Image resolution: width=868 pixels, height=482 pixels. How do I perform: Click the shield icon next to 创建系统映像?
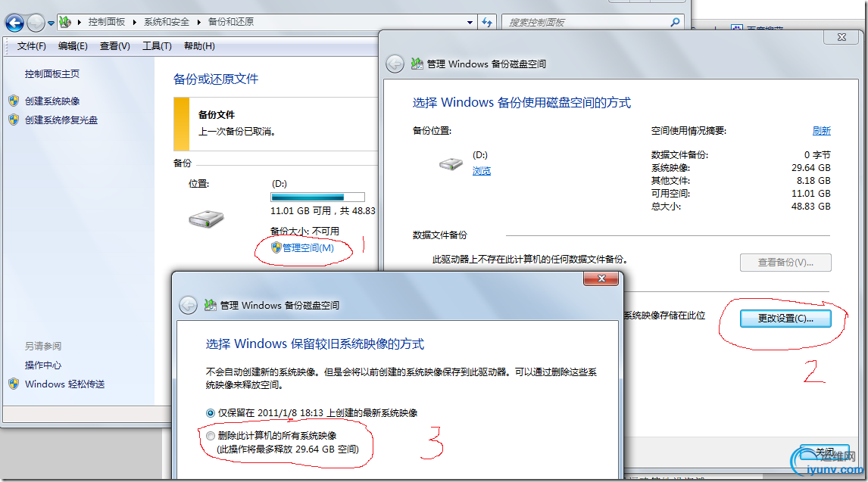coord(13,101)
